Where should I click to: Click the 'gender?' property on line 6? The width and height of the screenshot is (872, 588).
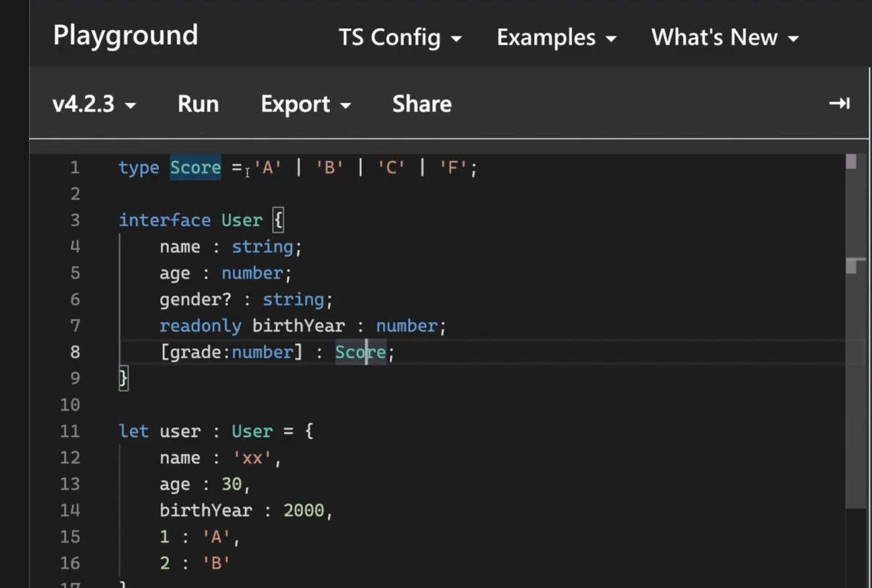tap(196, 300)
